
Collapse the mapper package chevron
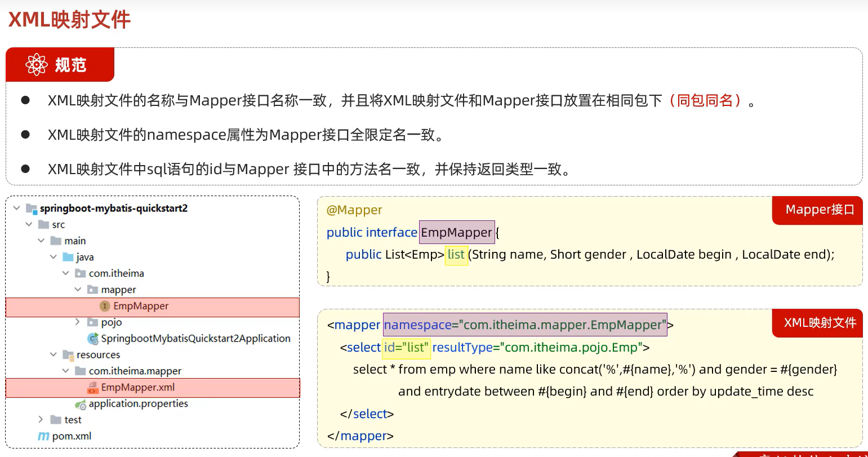pyautogui.click(x=78, y=290)
